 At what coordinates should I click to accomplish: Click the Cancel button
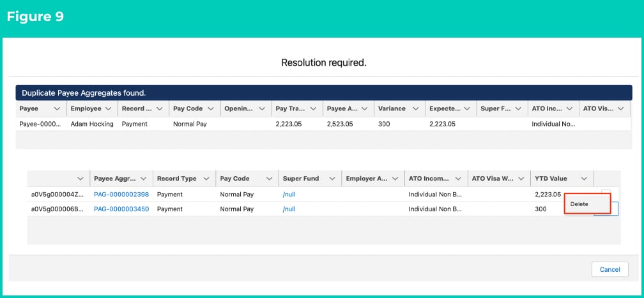(610, 270)
